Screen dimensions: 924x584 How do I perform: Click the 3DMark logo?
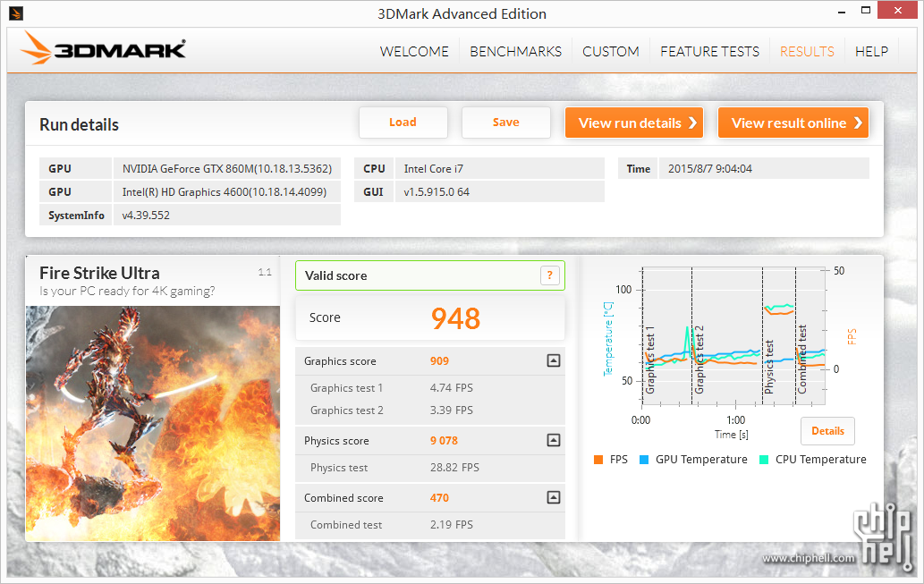tap(103, 48)
